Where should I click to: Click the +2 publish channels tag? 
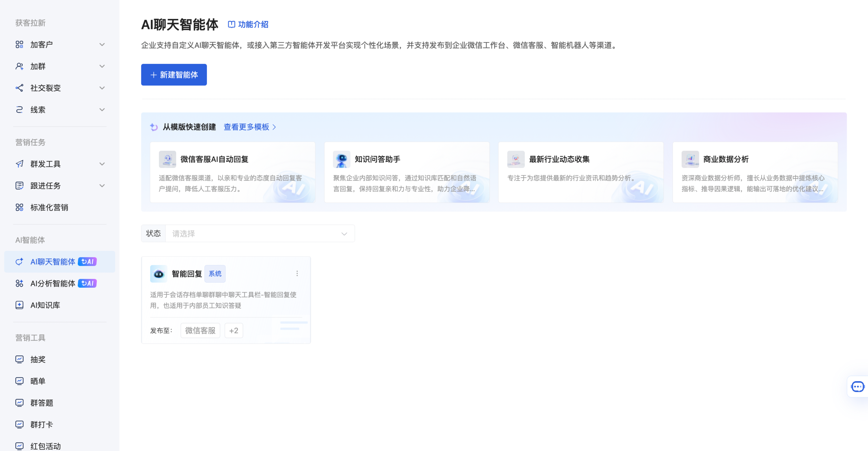point(234,331)
